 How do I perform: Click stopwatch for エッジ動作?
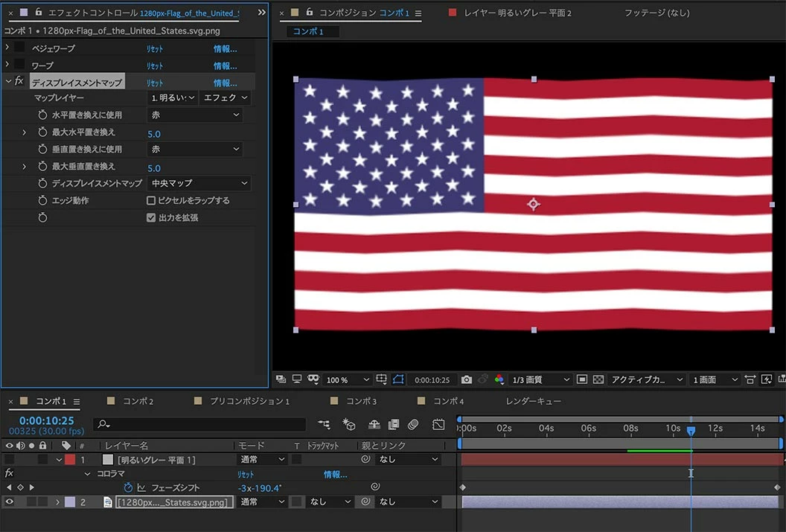42,200
